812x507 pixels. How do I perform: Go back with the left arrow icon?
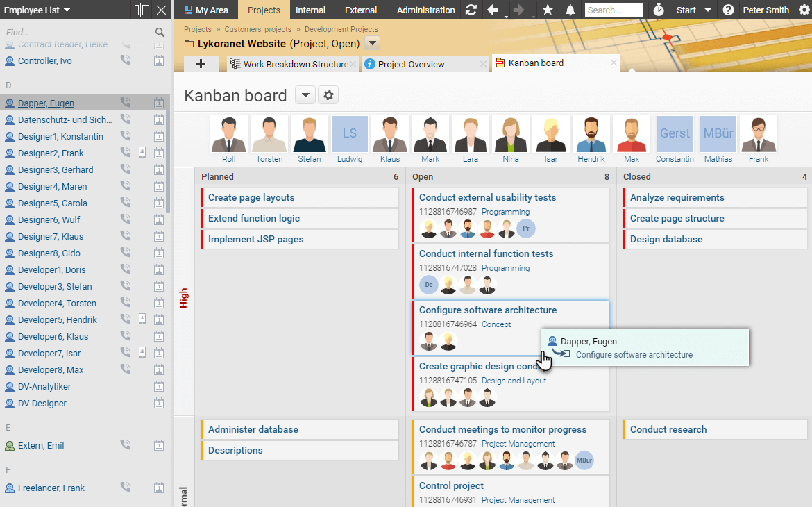pos(493,10)
